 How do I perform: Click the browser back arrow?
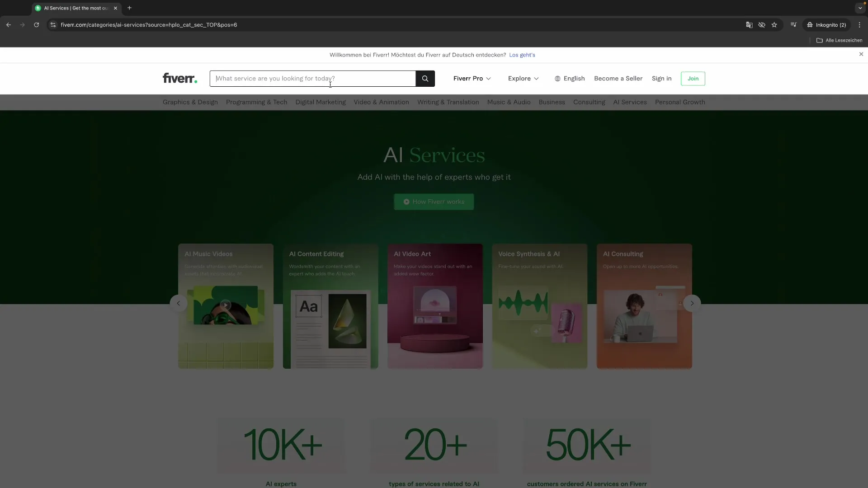pyautogui.click(x=9, y=25)
